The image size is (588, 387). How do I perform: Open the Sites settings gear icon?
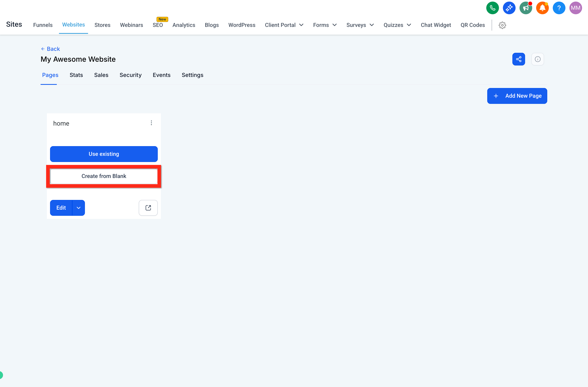click(x=502, y=25)
